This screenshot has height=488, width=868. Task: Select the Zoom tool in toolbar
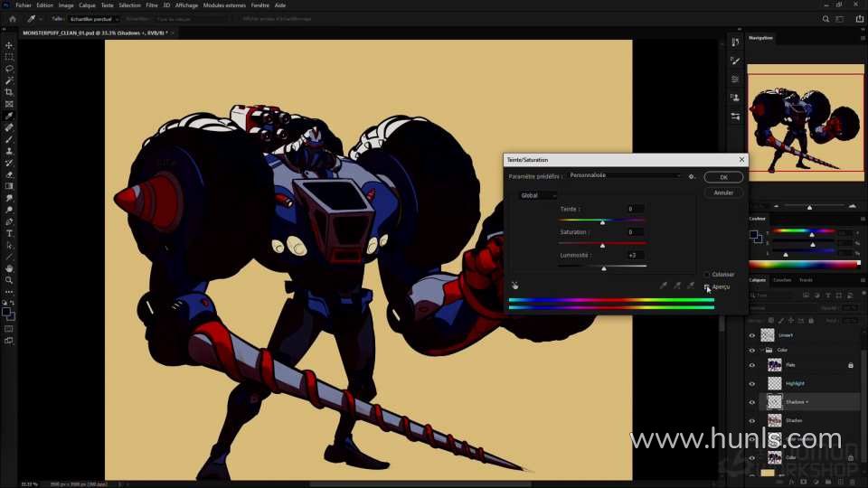point(9,280)
